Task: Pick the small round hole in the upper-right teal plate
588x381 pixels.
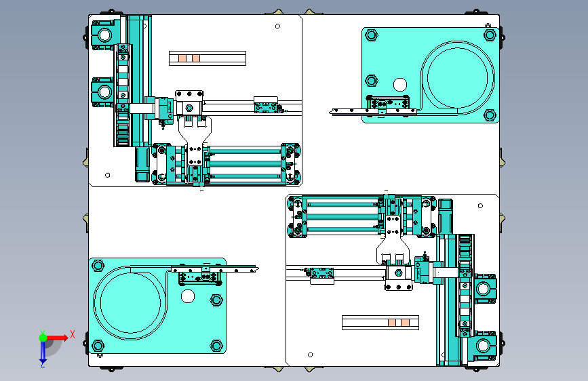Action: [400, 84]
